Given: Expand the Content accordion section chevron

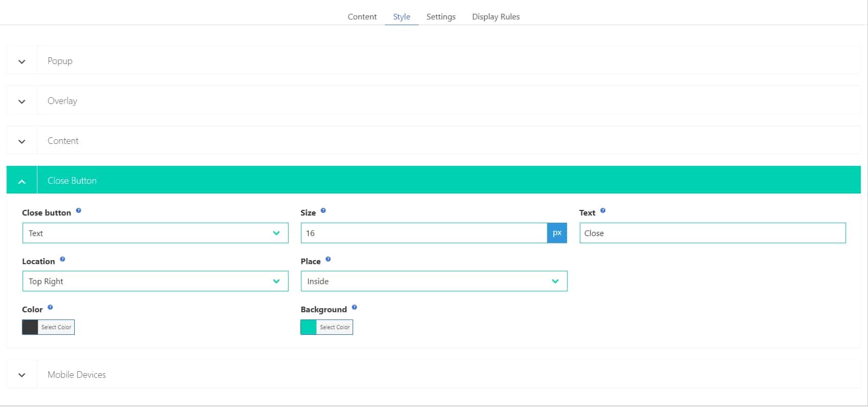Looking at the screenshot, I should (21, 141).
